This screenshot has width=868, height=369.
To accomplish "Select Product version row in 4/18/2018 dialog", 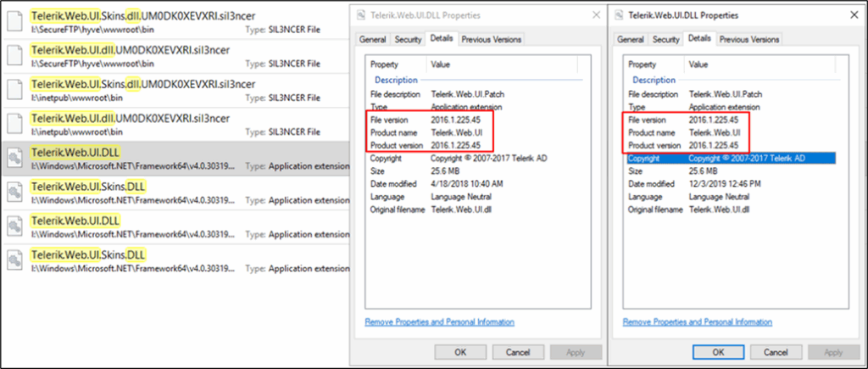I will point(473,145).
